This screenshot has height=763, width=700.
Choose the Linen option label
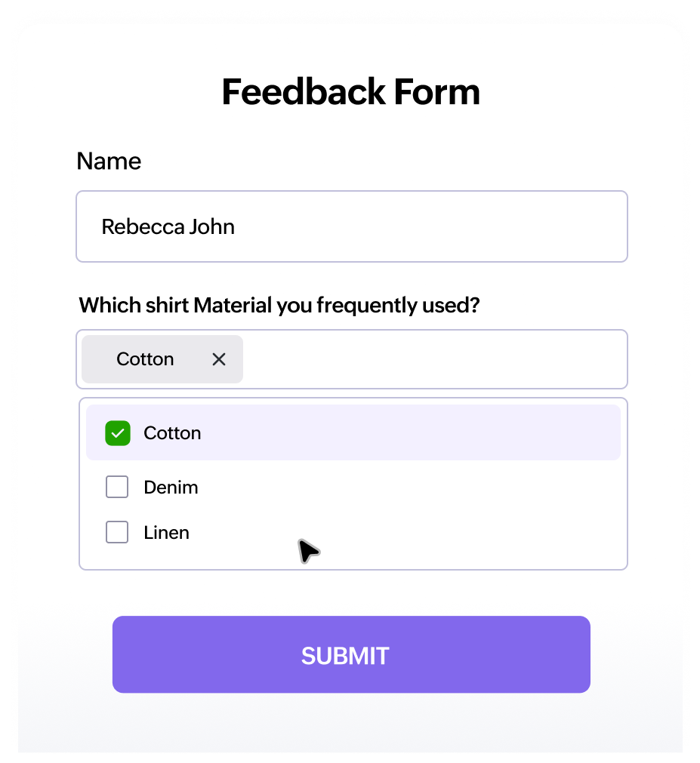(x=166, y=533)
